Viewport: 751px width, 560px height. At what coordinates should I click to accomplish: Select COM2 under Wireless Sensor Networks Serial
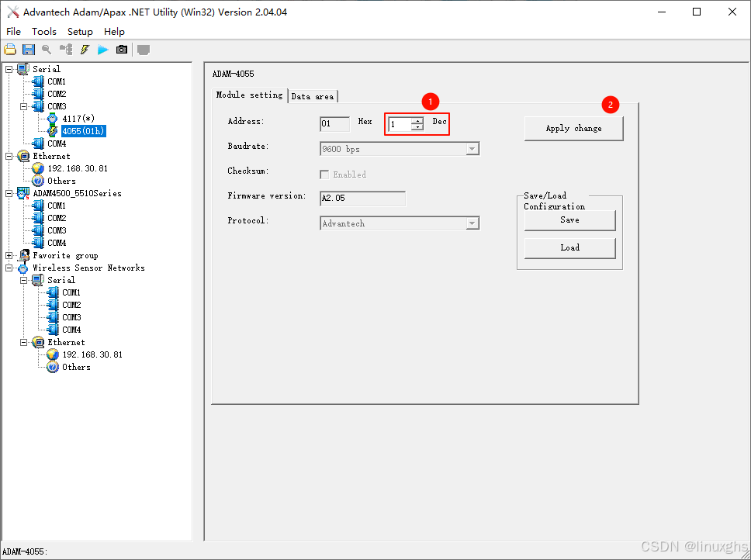coord(71,305)
